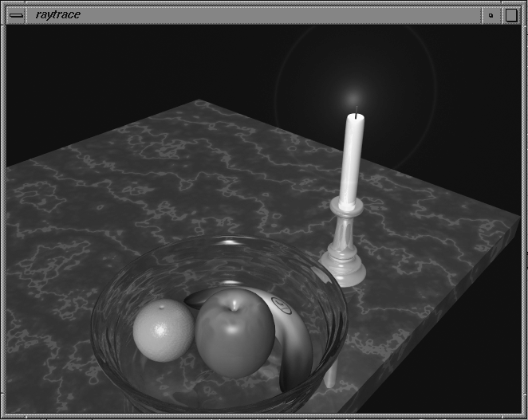Click the apple's stem
The height and width of the screenshot is (420, 528).
[x=234, y=304]
